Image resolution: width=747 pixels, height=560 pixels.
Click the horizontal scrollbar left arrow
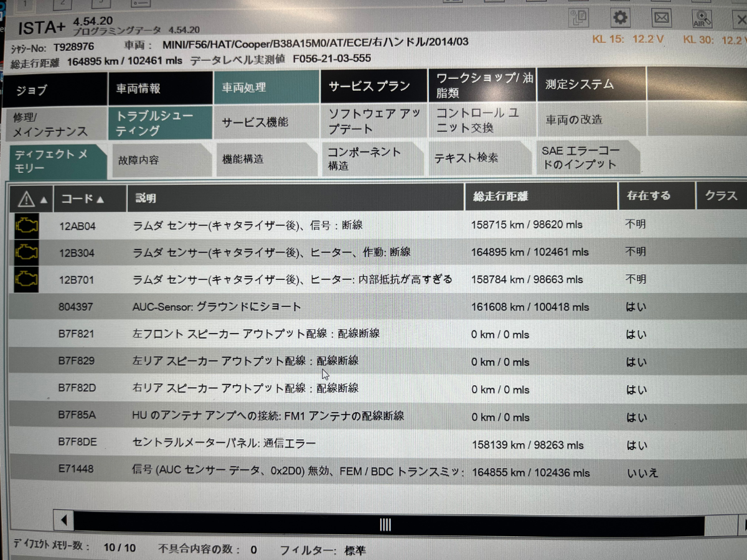click(x=63, y=521)
